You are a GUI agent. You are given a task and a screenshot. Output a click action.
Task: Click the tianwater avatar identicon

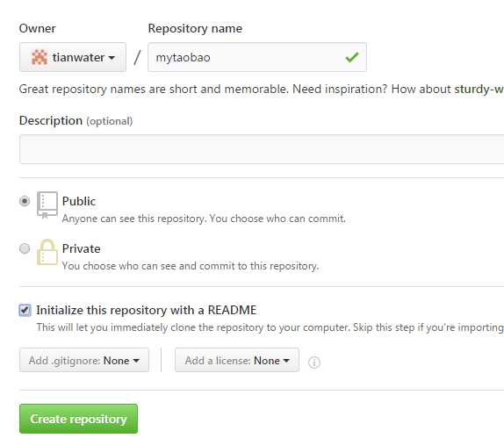pyautogui.click(x=40, y=58)
